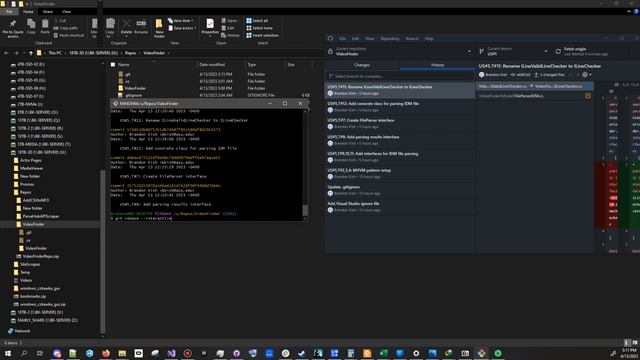
Task: Open the New item dropdown
Action: click(181, 20)
